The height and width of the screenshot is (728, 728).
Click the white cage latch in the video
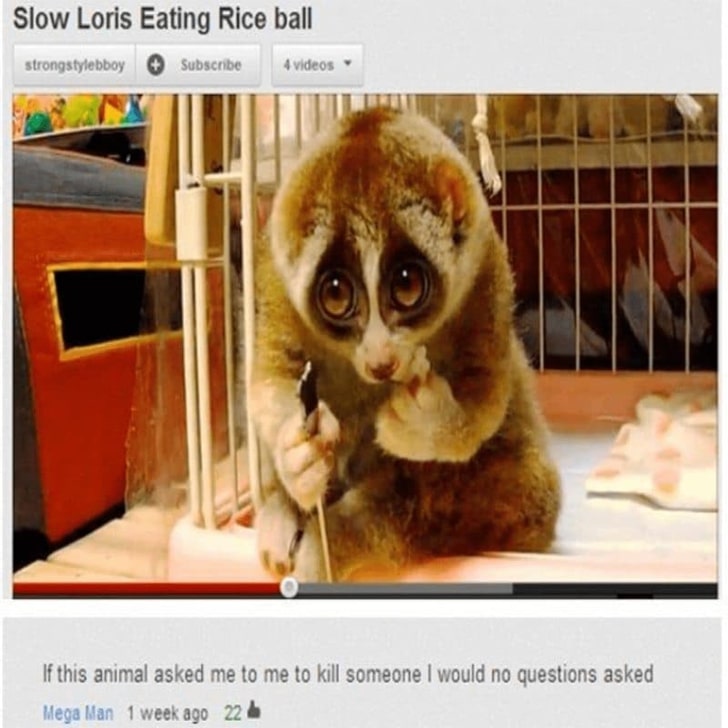[x=191, y=223]
